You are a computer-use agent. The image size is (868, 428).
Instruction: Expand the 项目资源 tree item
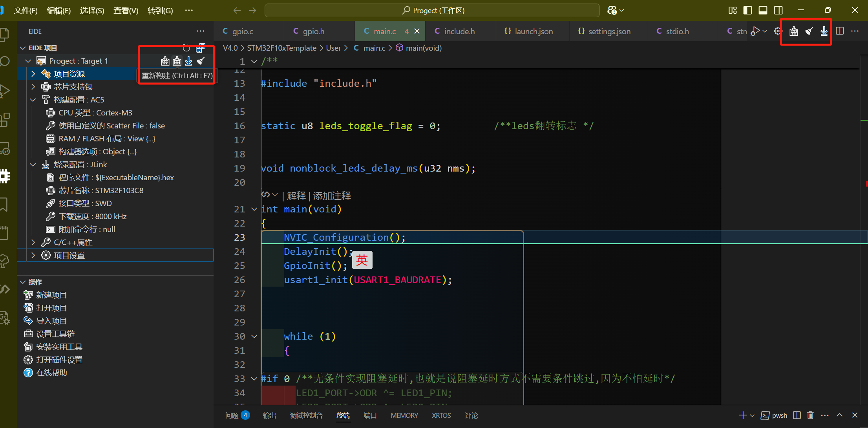click(33, 73)
